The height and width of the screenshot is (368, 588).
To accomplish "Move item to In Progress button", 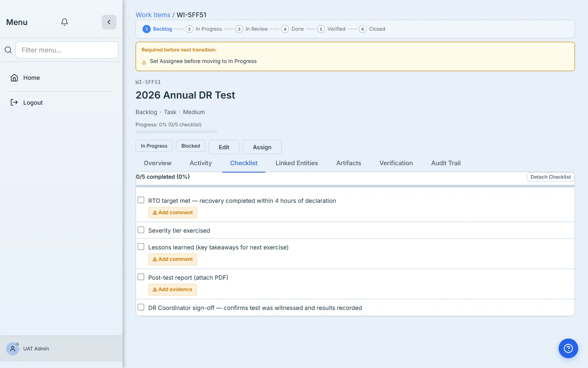I will pos(154,146).
